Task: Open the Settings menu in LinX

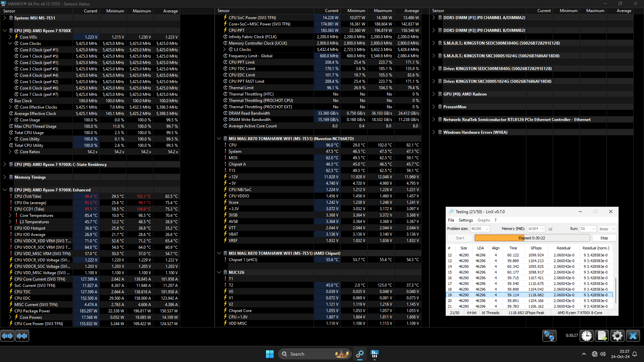Action: coord(466,220)
